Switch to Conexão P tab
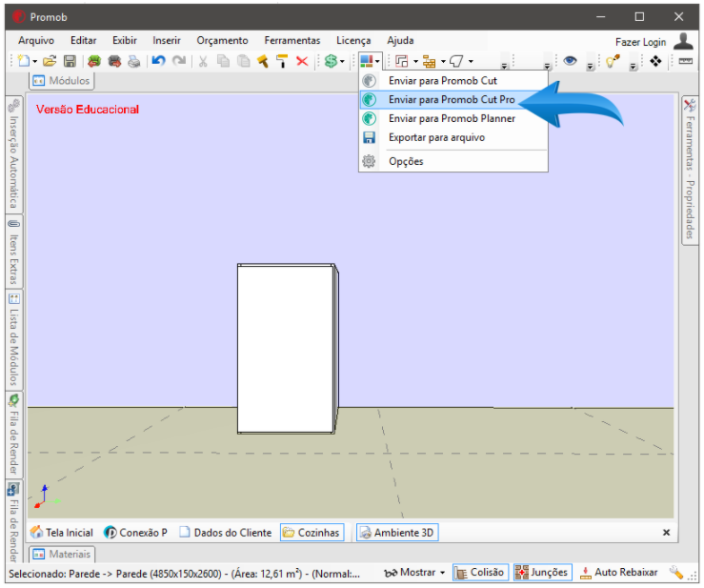The height and width of the screenshot is (588, 704). click(135, 533)
